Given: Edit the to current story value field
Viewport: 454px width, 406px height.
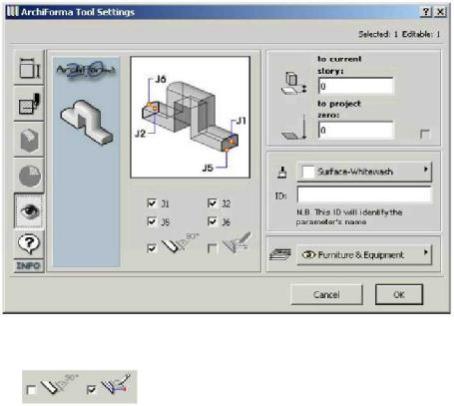Looking at the screenshot, I should click(356, 86).
